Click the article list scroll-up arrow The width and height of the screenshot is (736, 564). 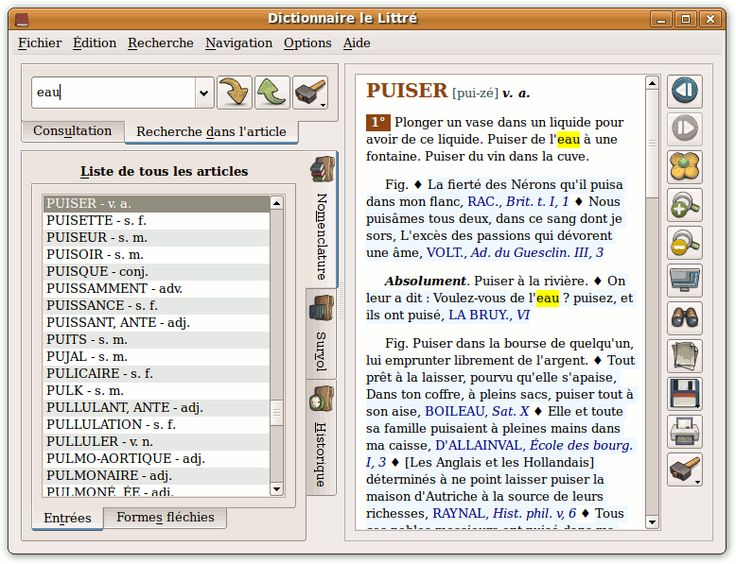pyautogui.click(x=276, y=203)
